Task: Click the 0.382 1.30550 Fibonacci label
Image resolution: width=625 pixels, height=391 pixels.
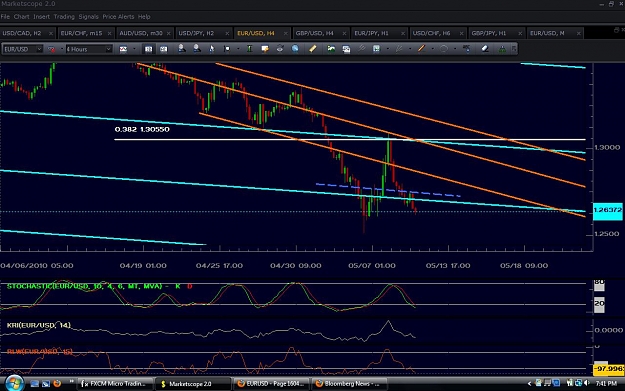Action: pyautogui.click(x=142, y=129)
